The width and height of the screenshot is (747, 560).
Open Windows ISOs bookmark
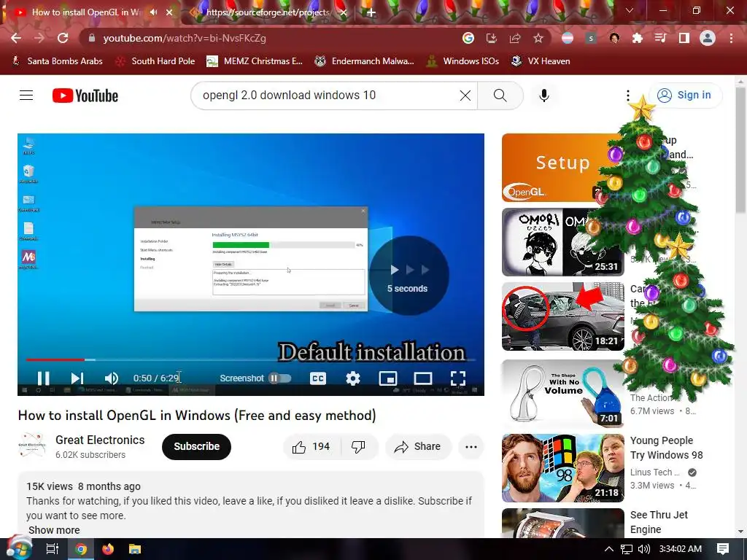pyautogui.click(x=462, y=61)
